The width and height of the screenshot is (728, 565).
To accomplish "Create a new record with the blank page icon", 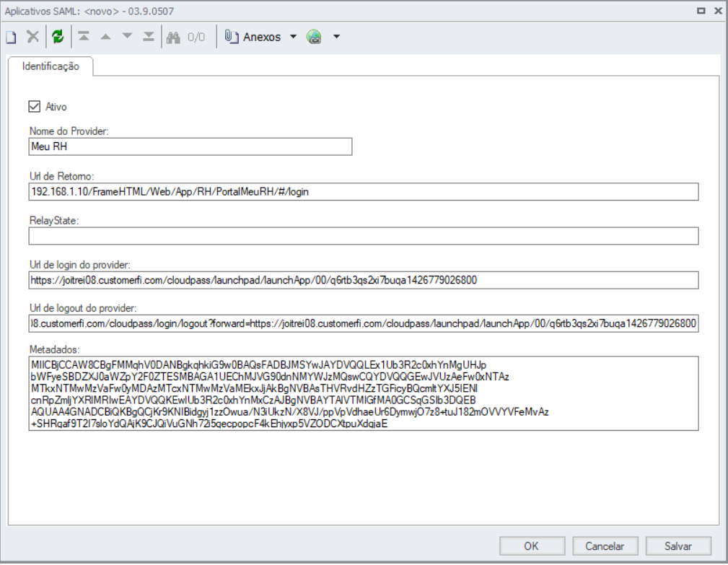I will (11, 37).
